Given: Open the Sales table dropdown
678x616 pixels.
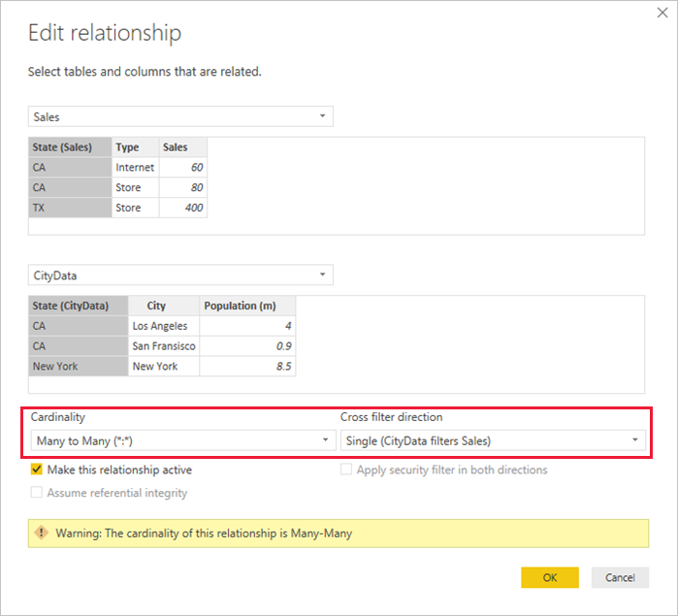Looking at the screenshot, I should coord(180,116).
